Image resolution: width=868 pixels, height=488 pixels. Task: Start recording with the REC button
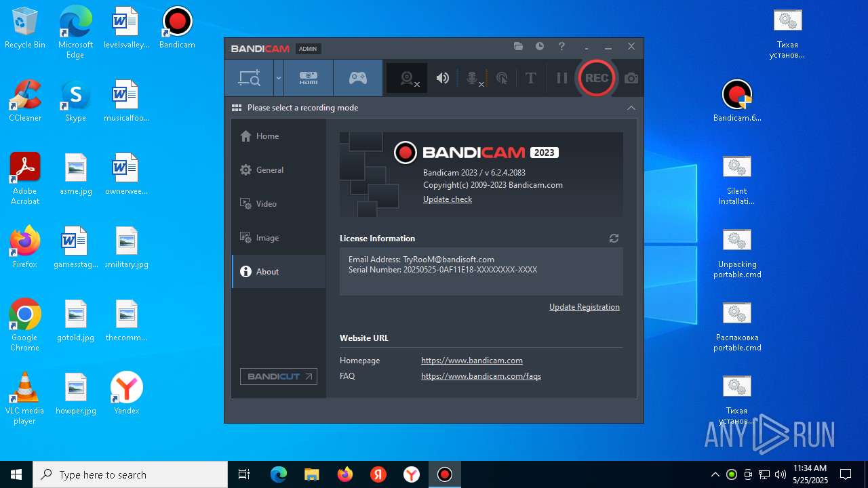[597, 78]
